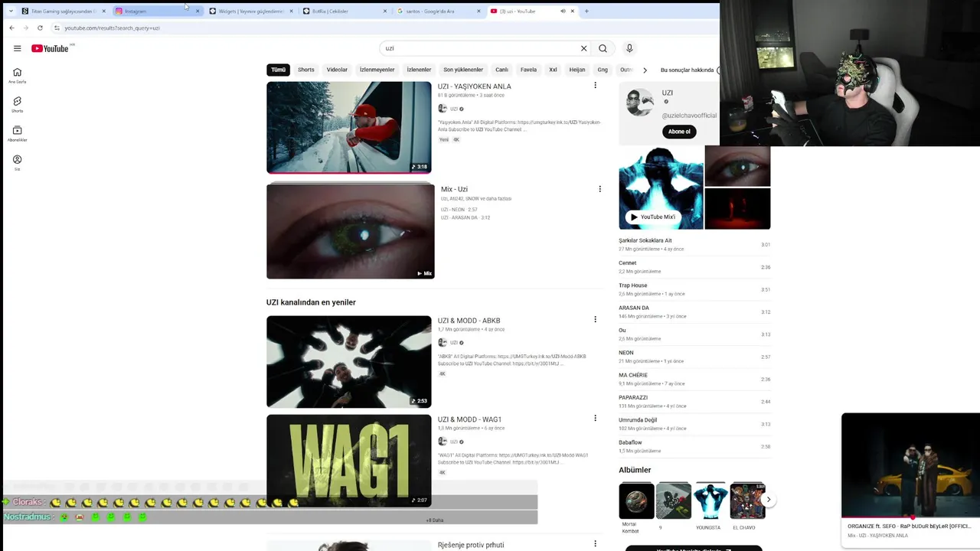Open site info icon in address bar
980x551 pixels.
click(x=57, y=28)
